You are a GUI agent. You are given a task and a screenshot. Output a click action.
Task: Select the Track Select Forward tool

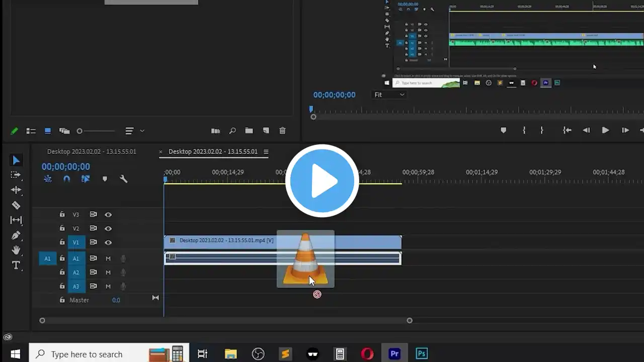pyautogui.click(x=16, y=175)
